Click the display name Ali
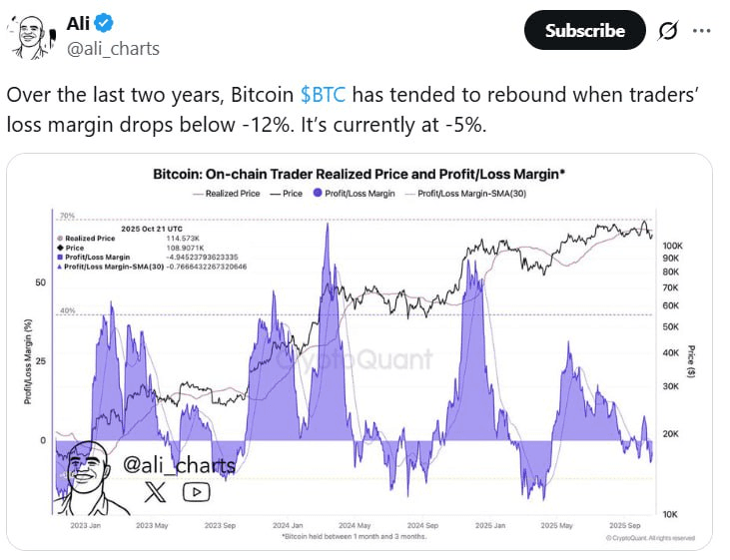 tap(79, 23)
